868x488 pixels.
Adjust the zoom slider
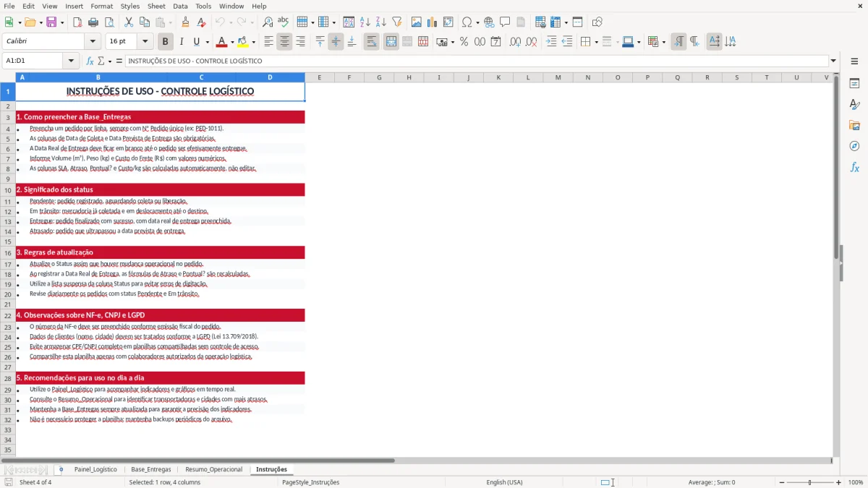809,482
